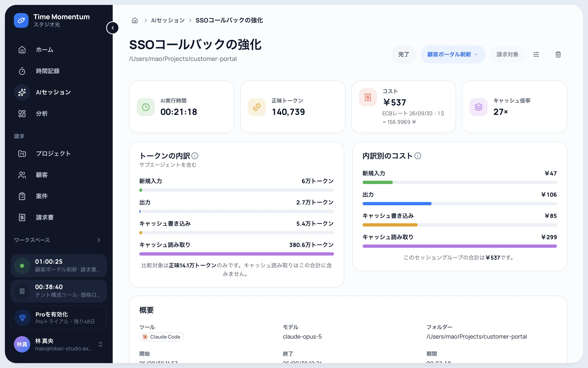
Task: Click the claude-opus-5 model value
Action: (x=302, y=337)
